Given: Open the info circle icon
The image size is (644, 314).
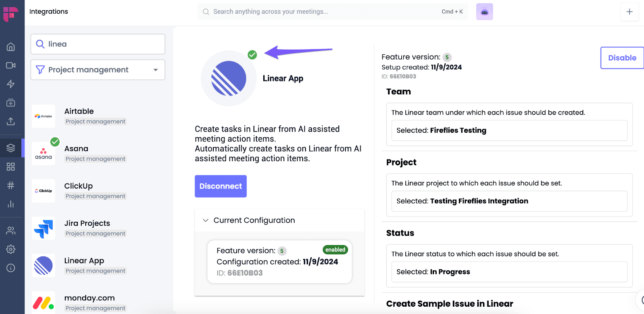Looking at the screenshot, I should point(11,268).
